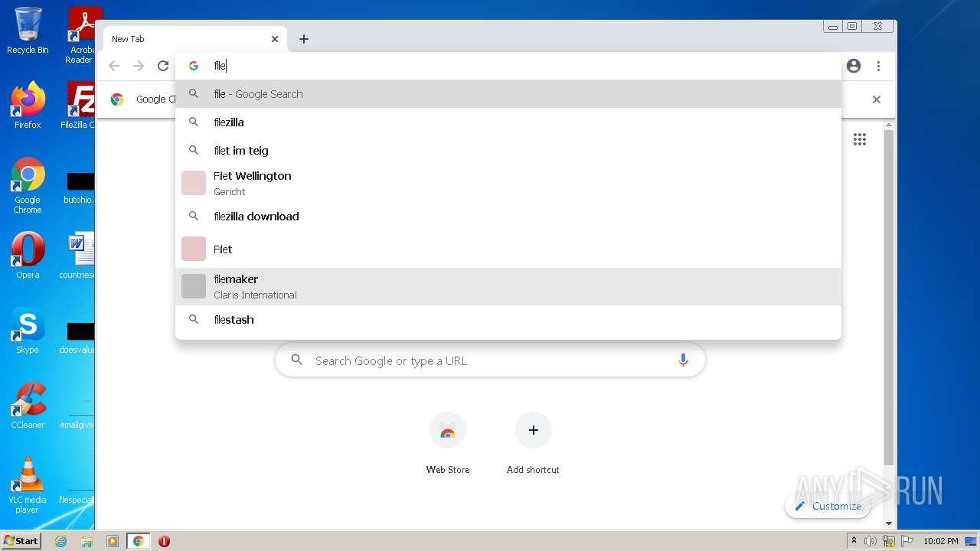Viewport: 980px width, 551px height.
Task: Open the countries Word document icon
Action: tap(79, 256)
